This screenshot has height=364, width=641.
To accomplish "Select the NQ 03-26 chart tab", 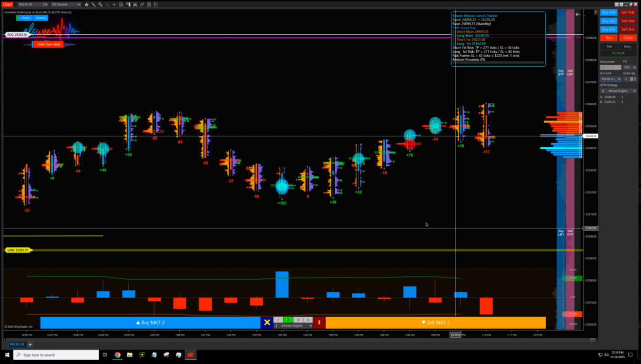I will (17, 344).
